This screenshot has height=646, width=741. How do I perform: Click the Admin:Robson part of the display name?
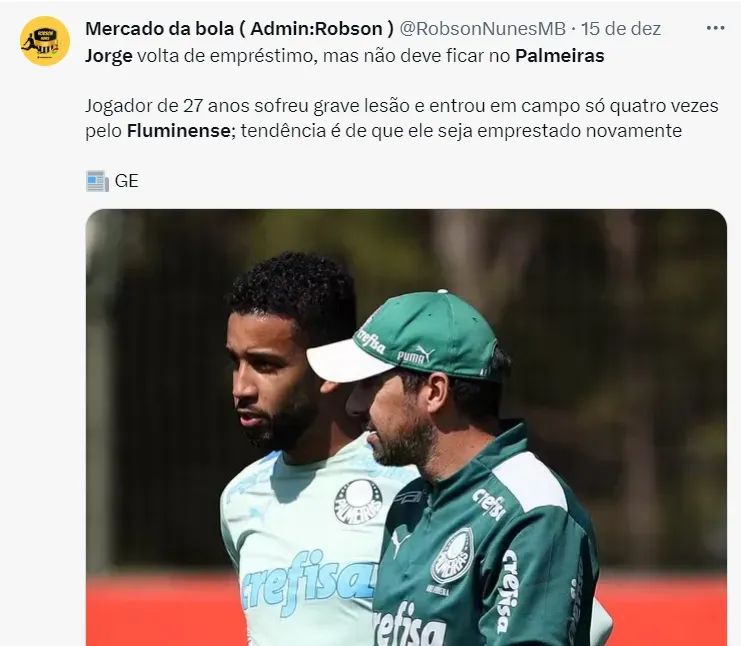(316, 29)
